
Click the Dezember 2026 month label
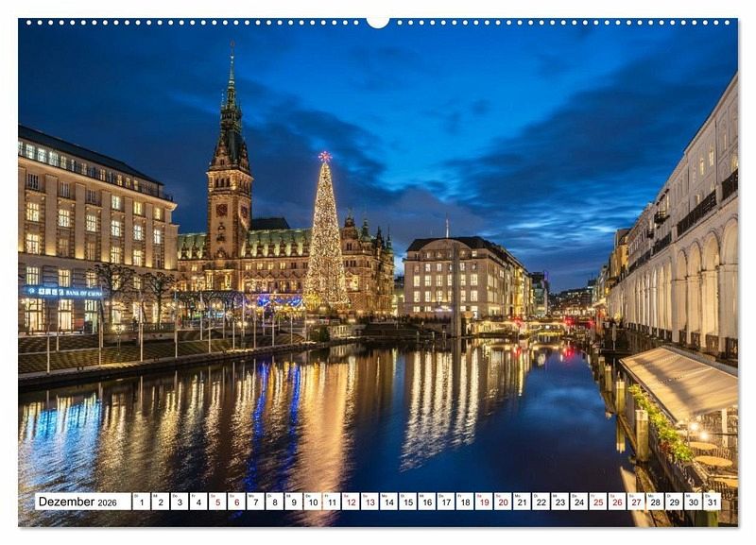77,502
